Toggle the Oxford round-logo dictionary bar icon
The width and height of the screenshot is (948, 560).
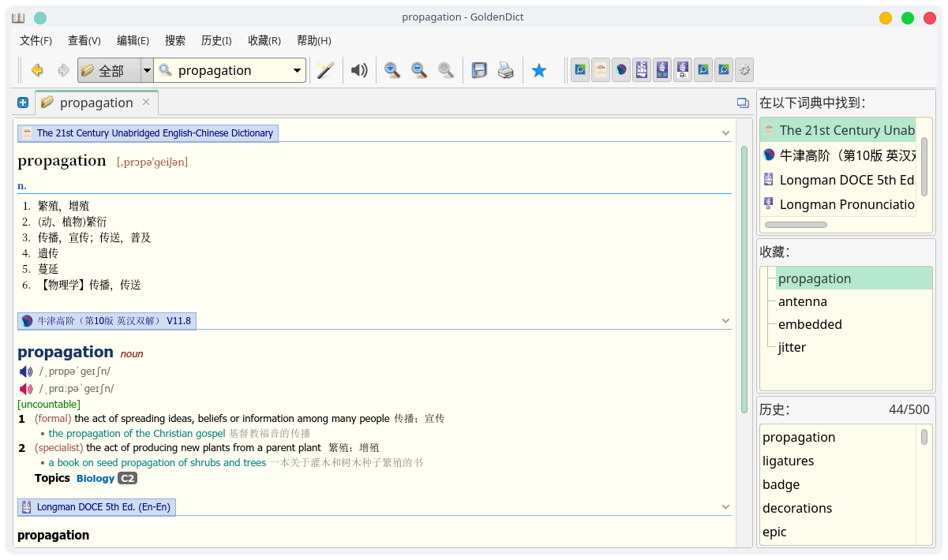(621, 70)
